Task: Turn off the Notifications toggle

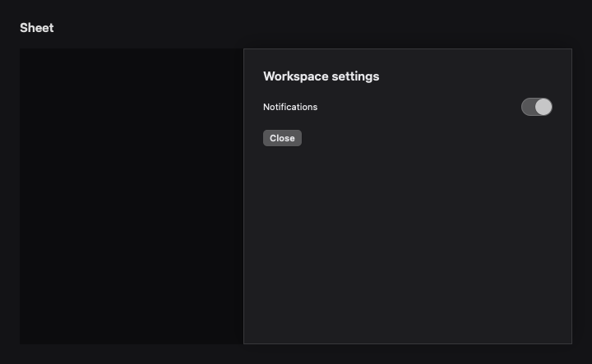Action: pyautogui.click(x=536, y=107)
